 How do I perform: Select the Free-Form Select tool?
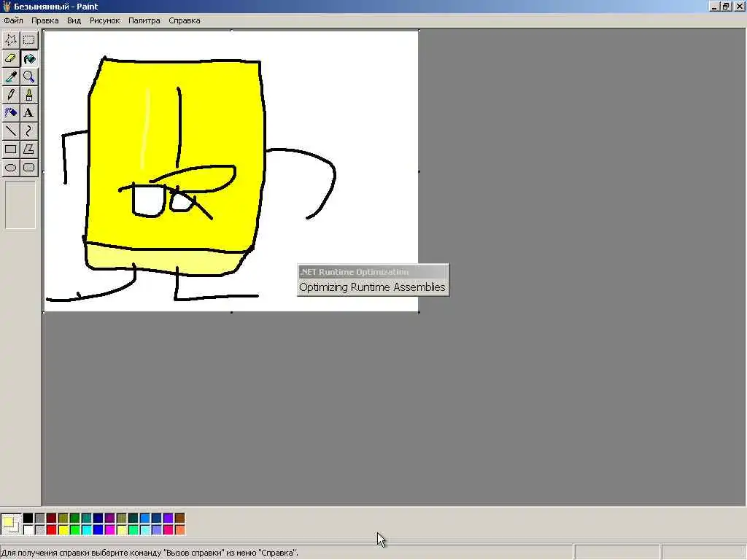[11, 40]
